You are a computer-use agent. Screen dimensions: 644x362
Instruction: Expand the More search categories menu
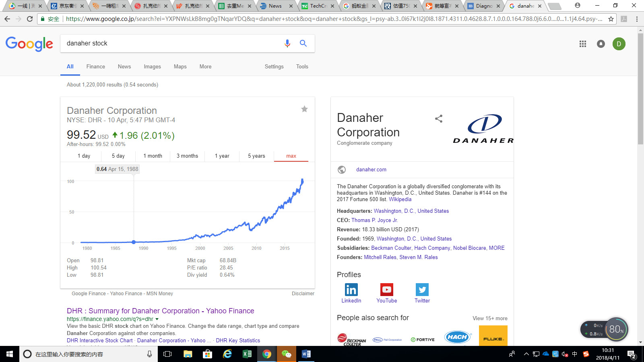tap(205, 67)
